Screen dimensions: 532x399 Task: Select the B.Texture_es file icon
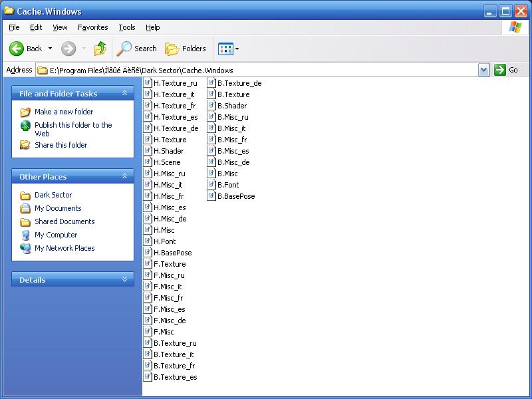[x=147, y=376]
